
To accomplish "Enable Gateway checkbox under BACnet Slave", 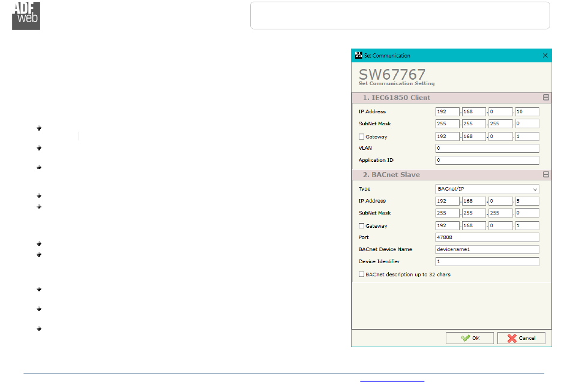I will click(361, 226).
